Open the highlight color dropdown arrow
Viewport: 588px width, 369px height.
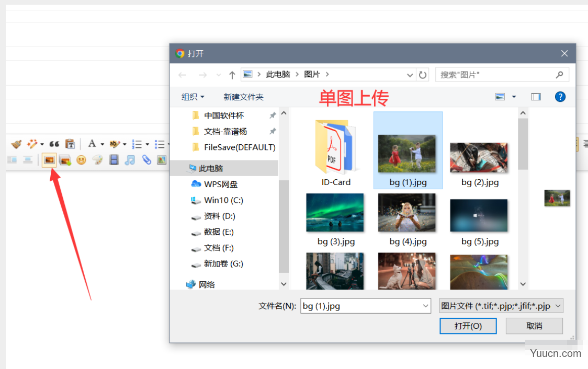point(125,144)
